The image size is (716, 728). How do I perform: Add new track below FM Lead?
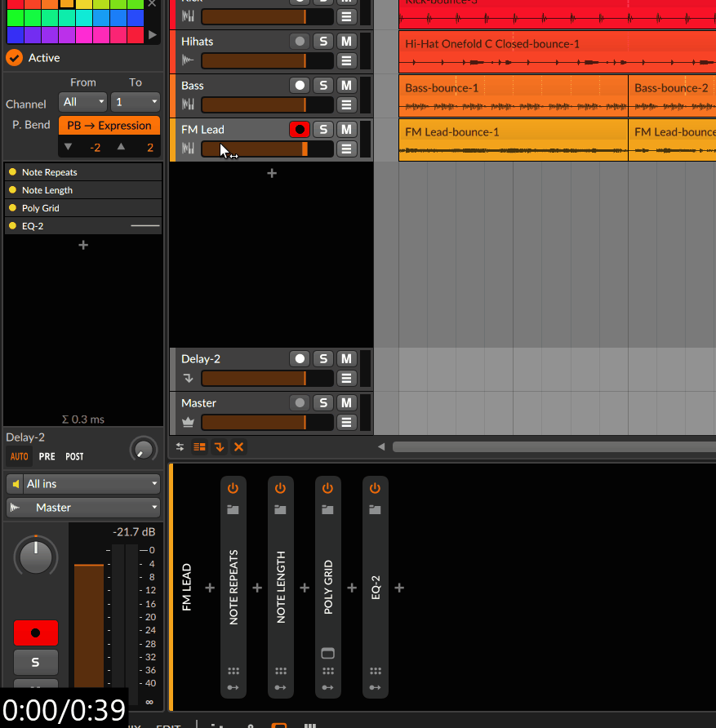tap(272, 174)
